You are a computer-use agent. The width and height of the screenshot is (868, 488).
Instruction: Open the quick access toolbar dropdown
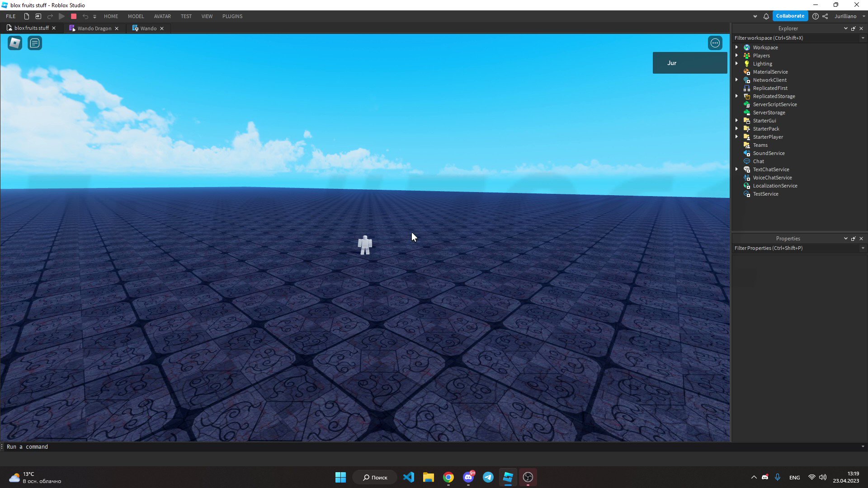(x=94, y=17)
